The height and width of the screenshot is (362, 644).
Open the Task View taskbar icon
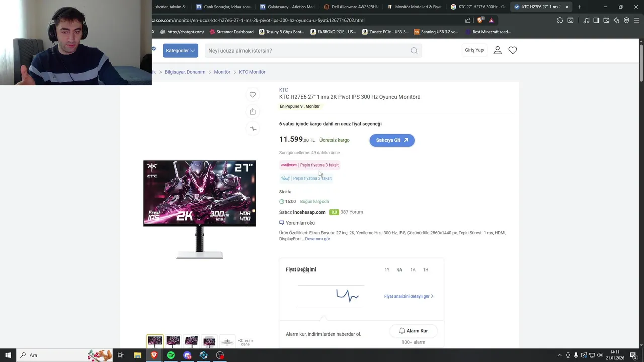click(x=121, y=355)
